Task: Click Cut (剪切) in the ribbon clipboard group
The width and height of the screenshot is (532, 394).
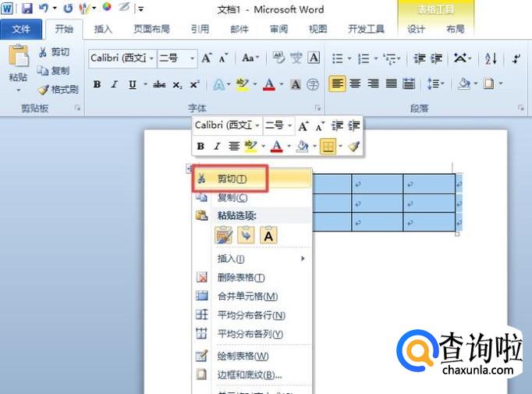Action: click(55, 52)
